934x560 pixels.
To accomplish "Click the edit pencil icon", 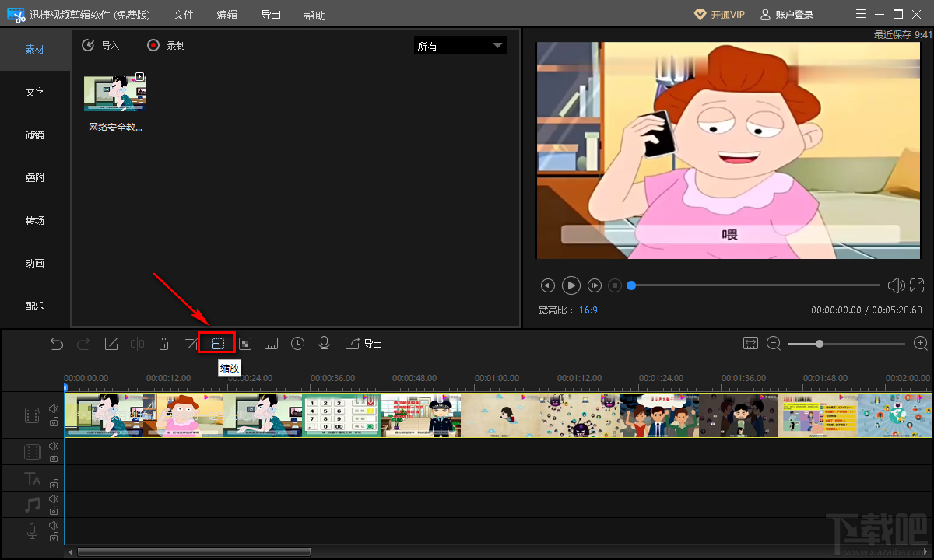I will 111,344.
